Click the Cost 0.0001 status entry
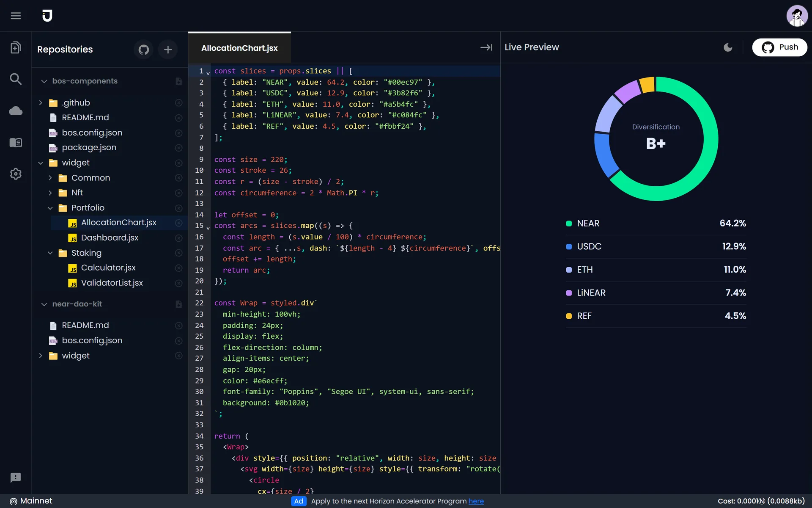Image resolution: width=812 pixels, height=508 pixels. tap(761, 501)
